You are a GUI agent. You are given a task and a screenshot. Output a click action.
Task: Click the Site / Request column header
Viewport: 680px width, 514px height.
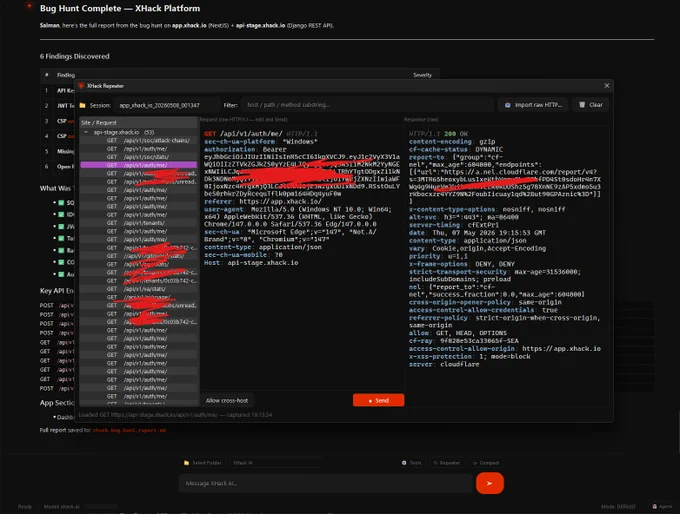tap(138, 123)
